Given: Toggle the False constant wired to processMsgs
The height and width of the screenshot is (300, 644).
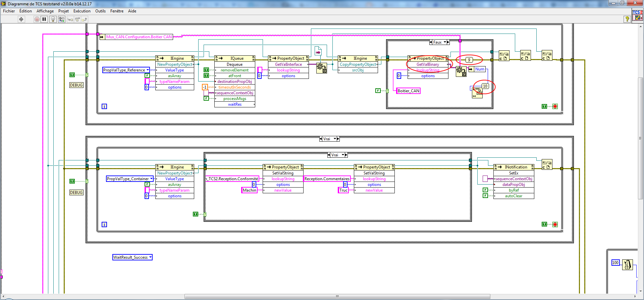Looking at the screenshot, I should click(206, 98).
